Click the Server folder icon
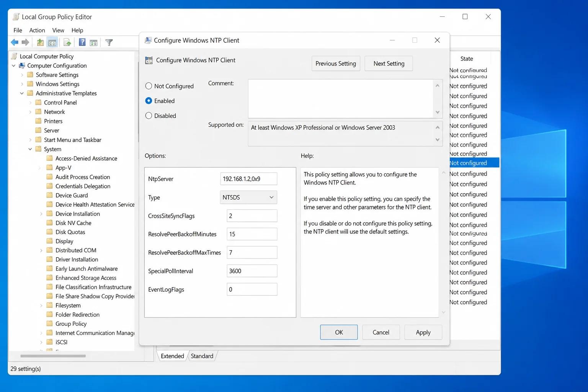This screenshot has width=588, height=392. [x=38, y=130]
